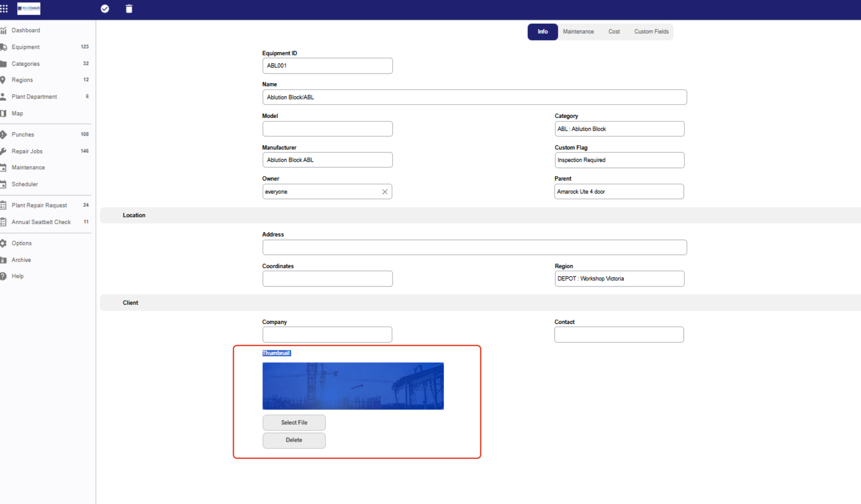Open the Category dropdown field
The image size is (861, 504).
coord(619,129)
